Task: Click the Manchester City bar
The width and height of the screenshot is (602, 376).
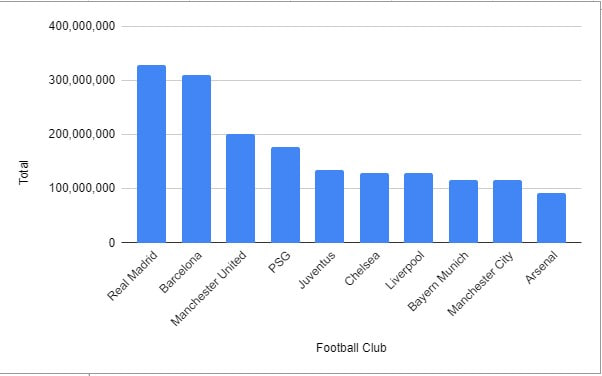Action: 508,211
